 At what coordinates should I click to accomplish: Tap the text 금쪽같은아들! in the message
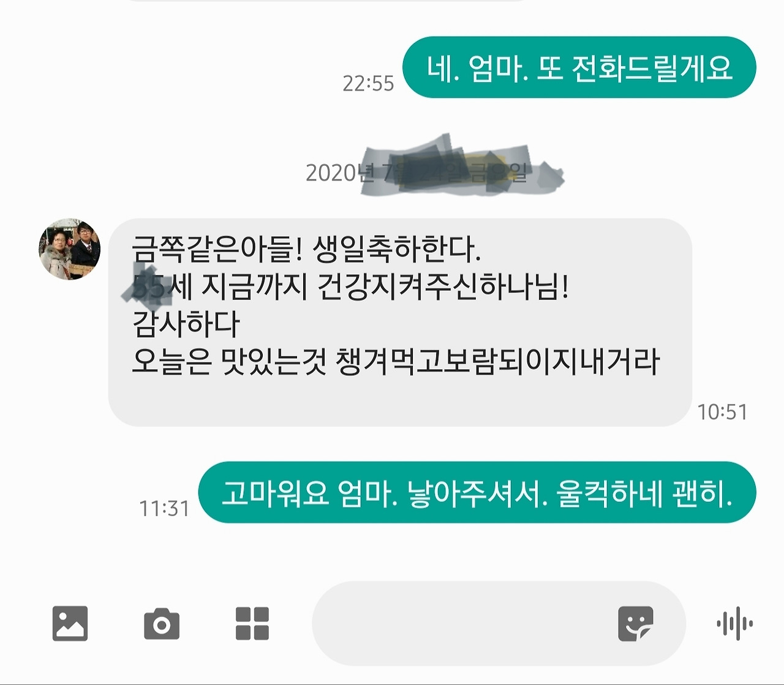(x=217, y=249)
